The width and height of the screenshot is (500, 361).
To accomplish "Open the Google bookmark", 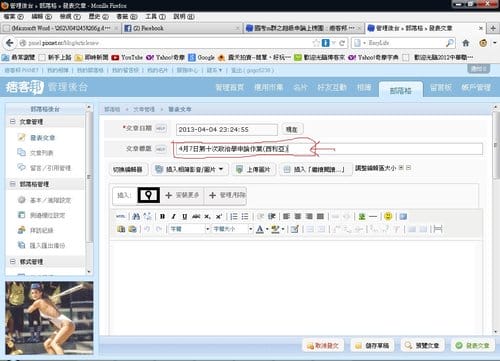I will (201, 57).
